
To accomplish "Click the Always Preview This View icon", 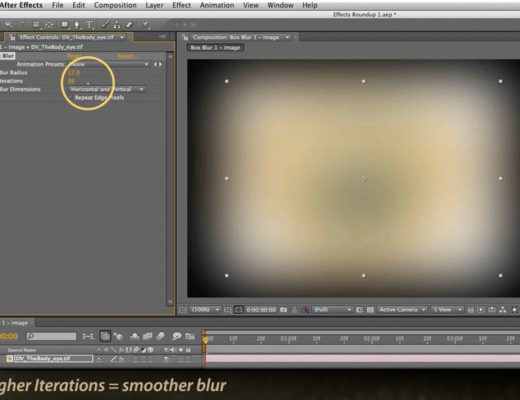I will pyautogui.click(x=183, y=310).
